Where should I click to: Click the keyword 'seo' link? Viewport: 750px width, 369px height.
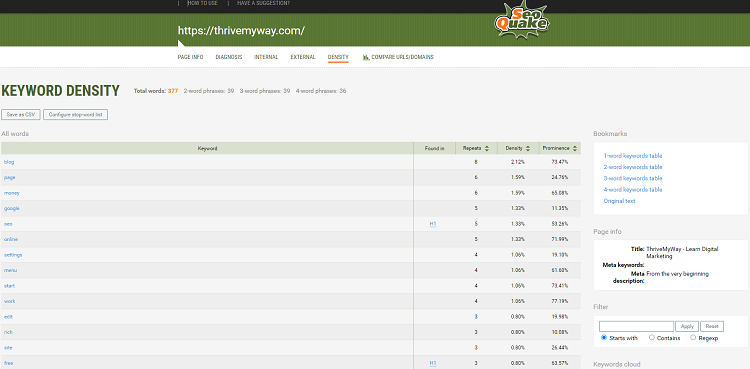pos(8,224)
